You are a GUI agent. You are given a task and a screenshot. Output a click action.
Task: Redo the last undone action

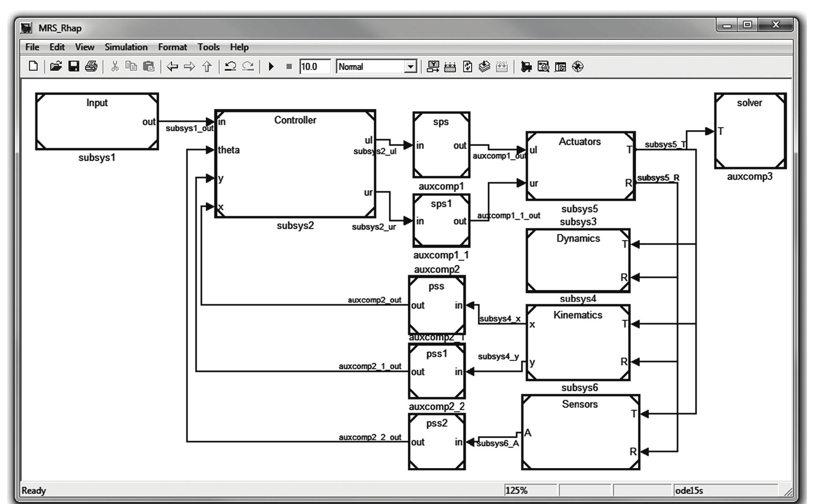tap(248, 66)
